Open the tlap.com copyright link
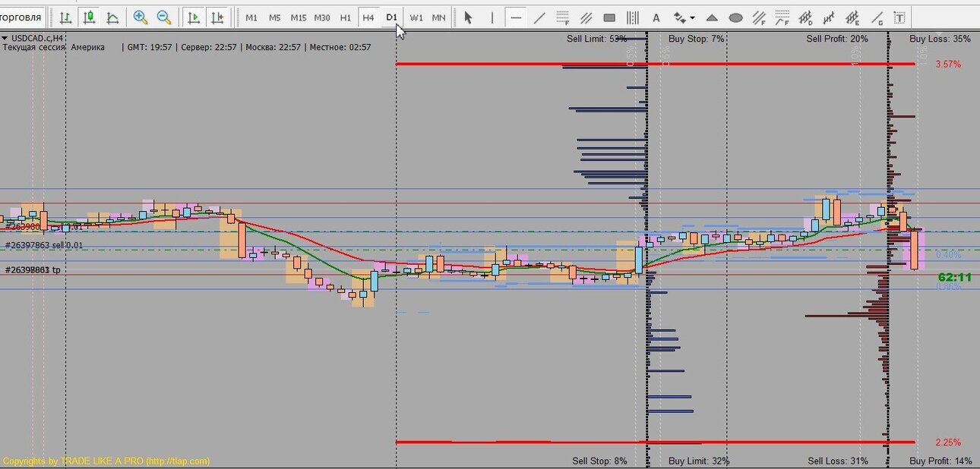Screen dimensions: 980x469 (x=106, y=461)
